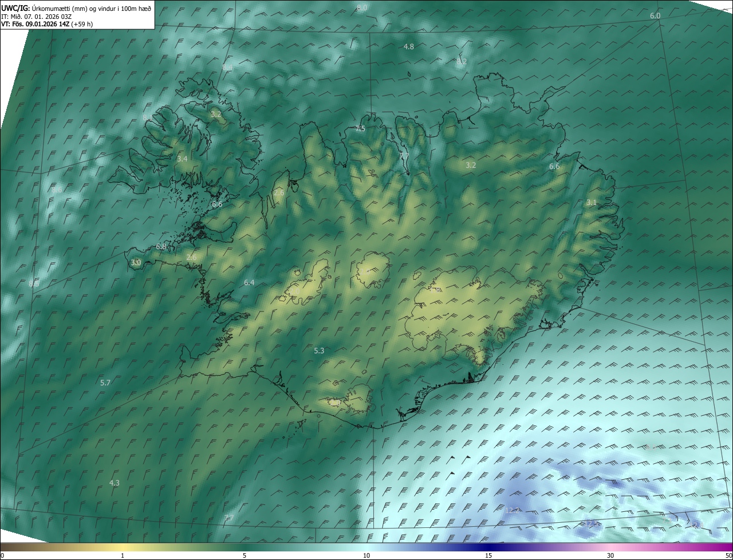733x560 pixels.
Task: Click the 6.8 value label on the map
Action: (x=161, y=247)
